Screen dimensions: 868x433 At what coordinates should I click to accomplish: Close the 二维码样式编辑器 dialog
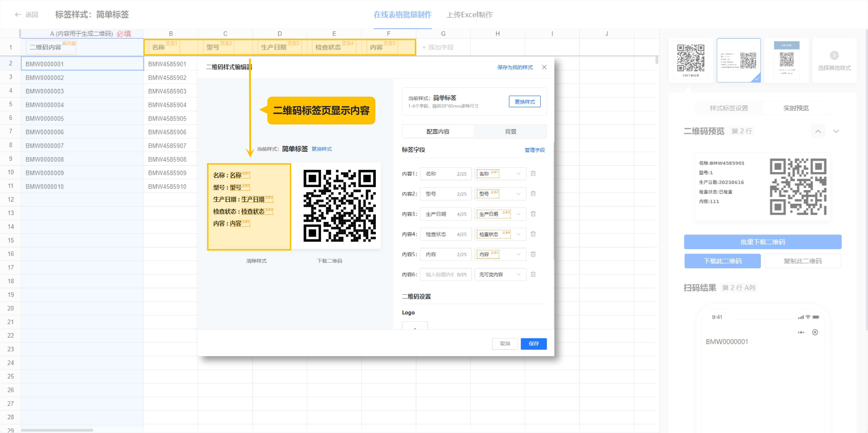click(544, 67)
